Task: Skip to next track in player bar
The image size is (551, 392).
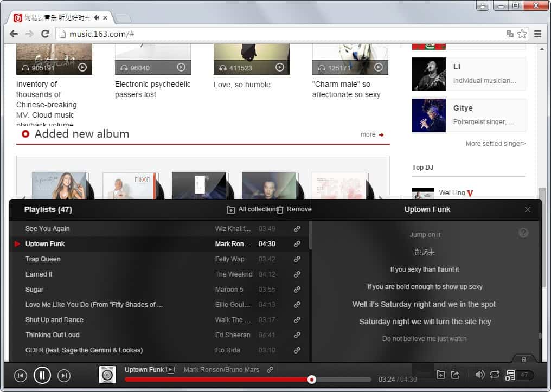Action: pyautogui.click(x=64, y=376)
